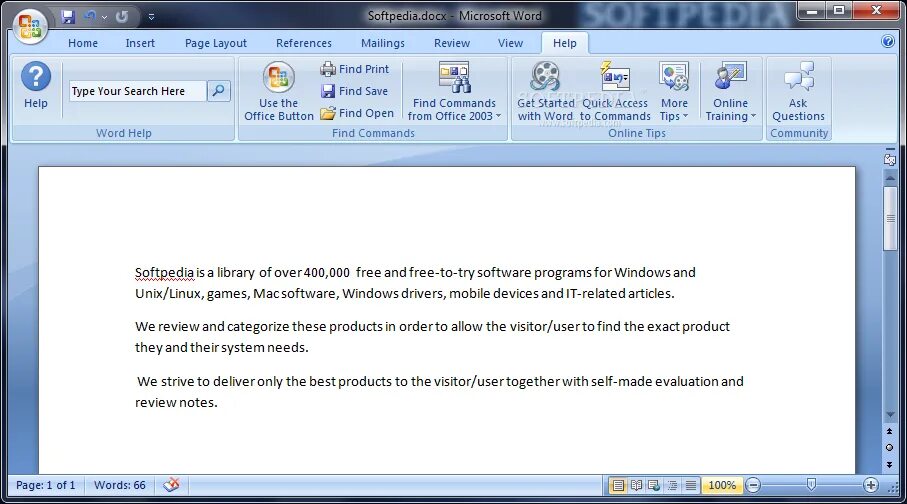Click Find Open command
This screenshot has width=907, height=504.
point(357,113)
